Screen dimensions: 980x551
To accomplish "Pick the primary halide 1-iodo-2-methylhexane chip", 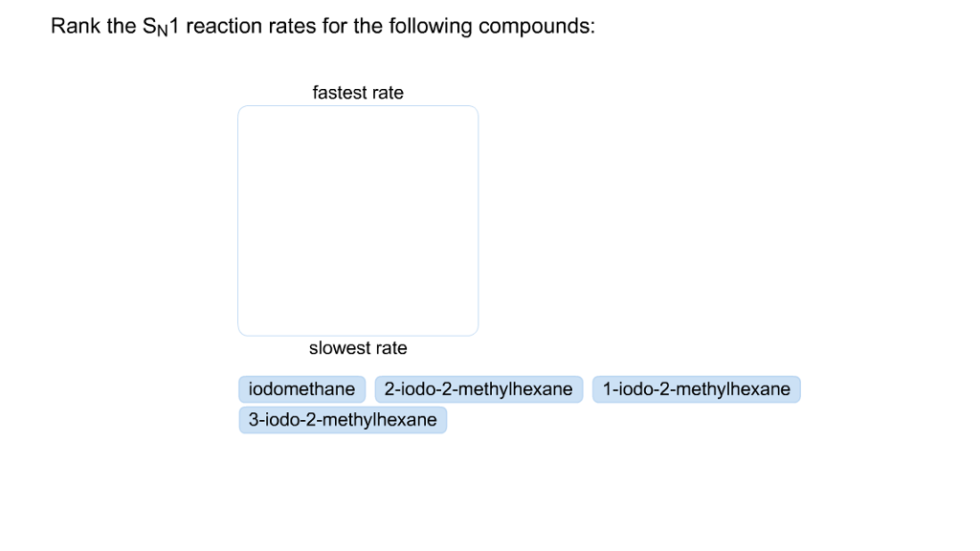I will (x=697, y=388).
